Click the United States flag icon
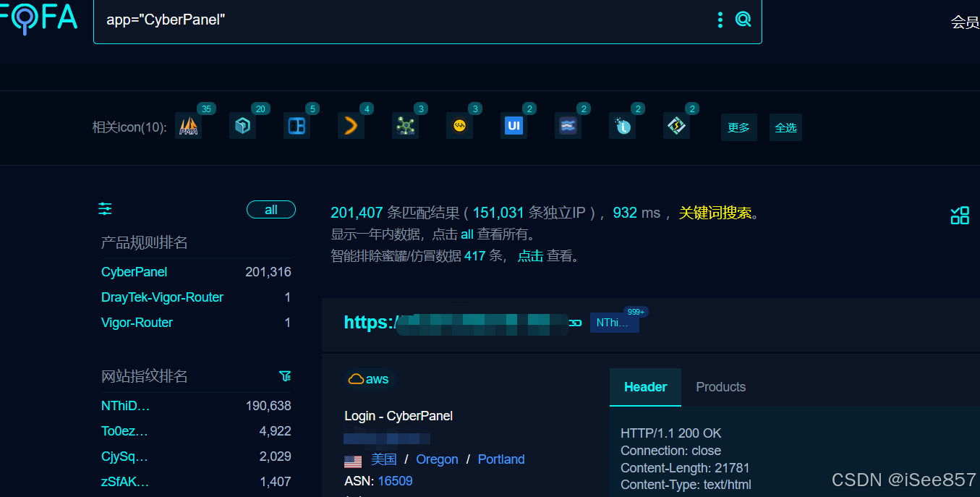 tap(353, 461)
